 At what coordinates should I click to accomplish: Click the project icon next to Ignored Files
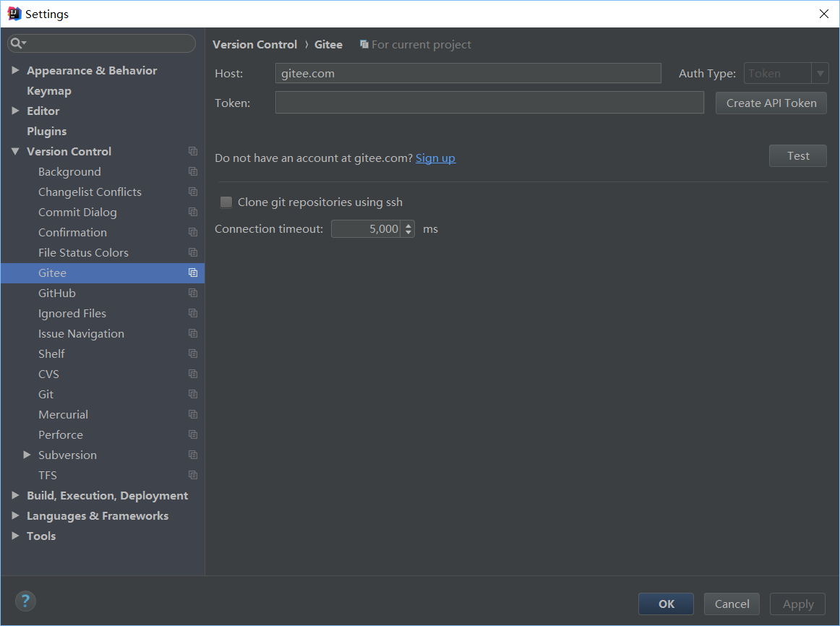(x=193, y=313)
